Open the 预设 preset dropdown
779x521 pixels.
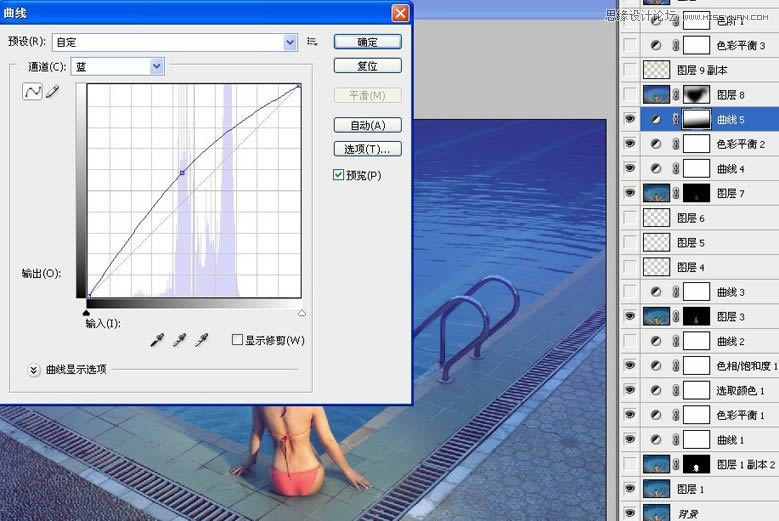pos(290,42)
